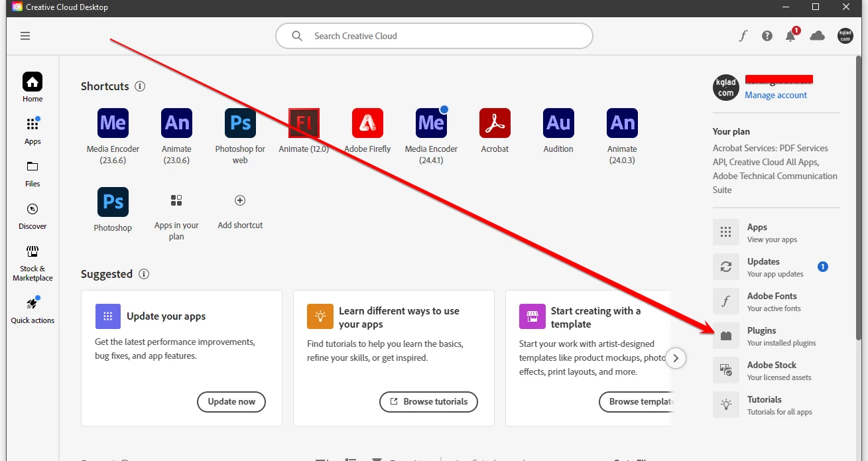Open fonts icon in top bar
The height and width of the screenshot is (461, 868).
pos(743,36)
